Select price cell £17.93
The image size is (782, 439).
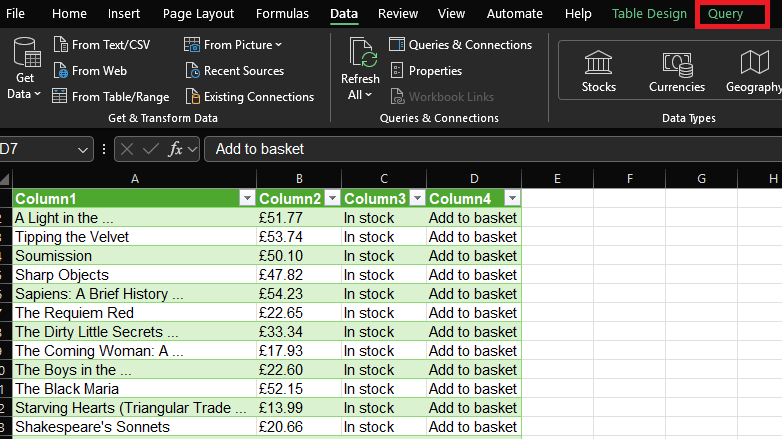[x=299, y=351]
